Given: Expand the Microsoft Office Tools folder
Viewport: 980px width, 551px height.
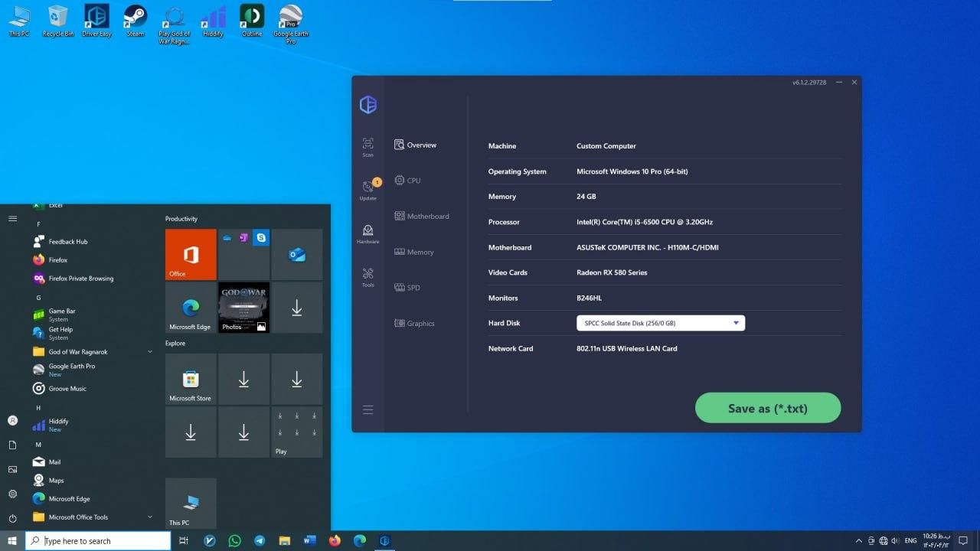Looking at the screenshot, I should (x=92, y=517).
